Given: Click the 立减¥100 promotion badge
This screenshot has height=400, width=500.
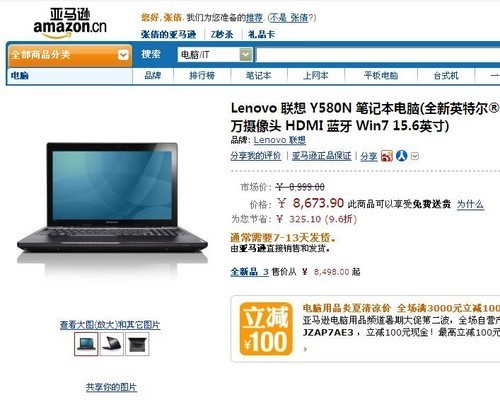Looking at the screenshot, I should click(266, 329).
